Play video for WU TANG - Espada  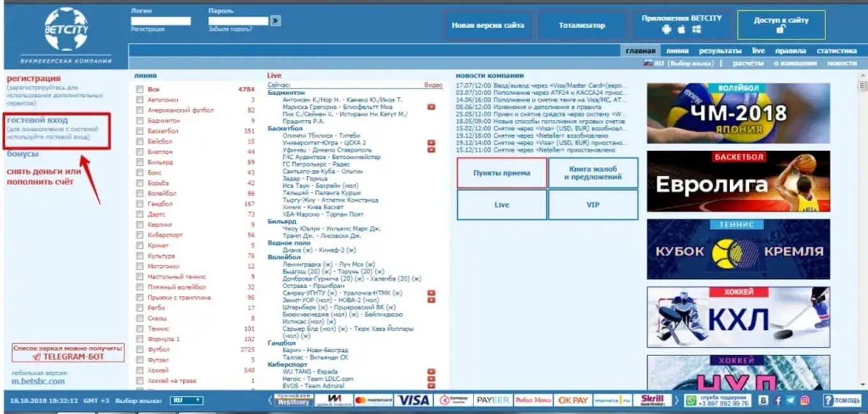(431, 371)
